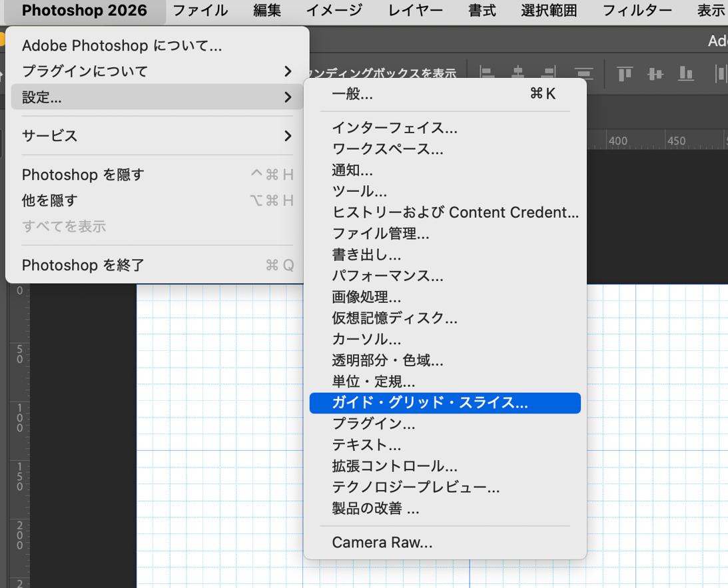Expand the プラグインについて submenu arrow

[x=288, y=71]
